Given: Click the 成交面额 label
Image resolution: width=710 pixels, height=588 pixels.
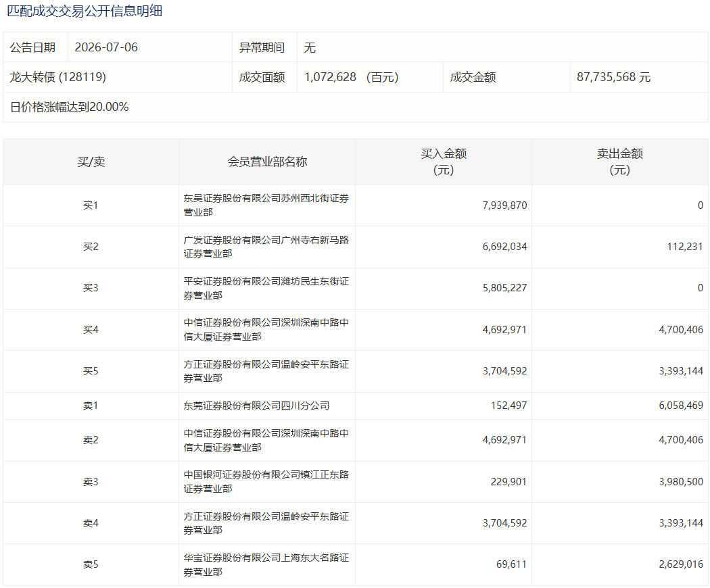Looking at the screenshot, I should (262, 77).
